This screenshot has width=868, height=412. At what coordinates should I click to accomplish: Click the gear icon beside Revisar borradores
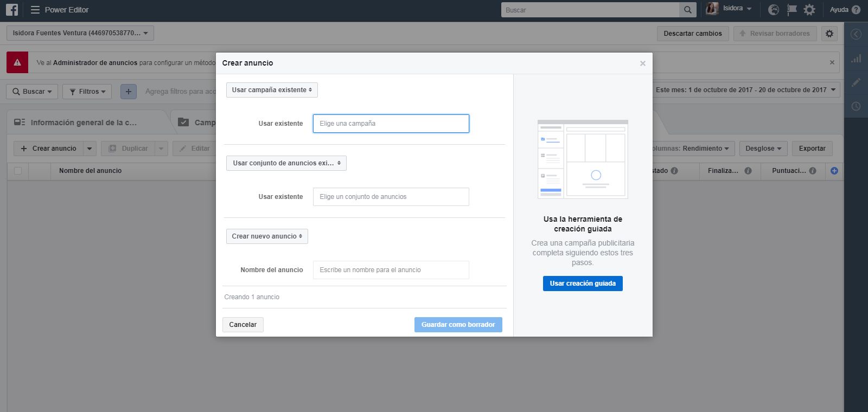pos(829,34)
